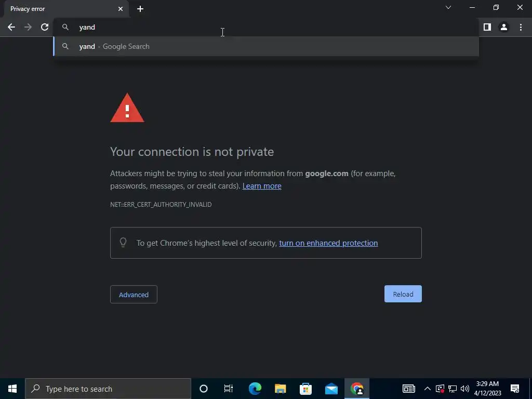Open Microsoft Store from the taskbar
The height and width of the screenshot is (399, 532).
(x=305, y=389)
